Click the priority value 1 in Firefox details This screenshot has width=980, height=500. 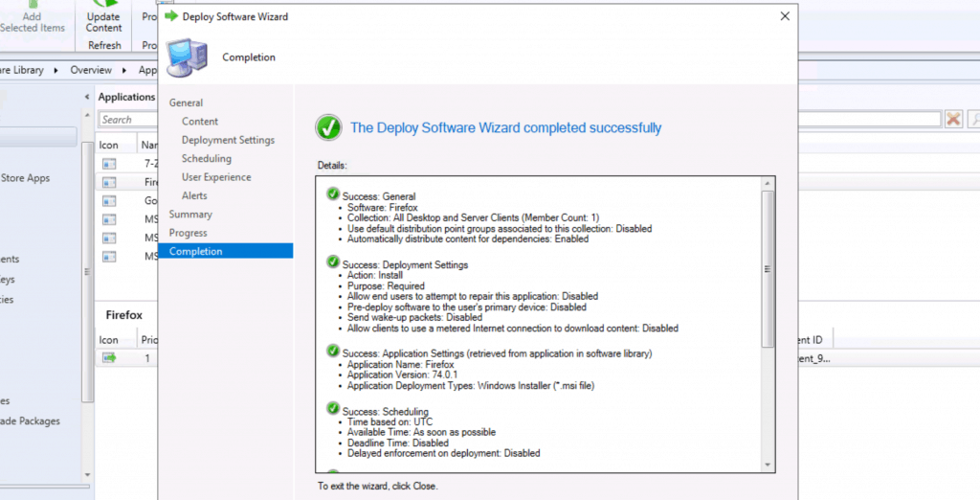coord(147,358)
